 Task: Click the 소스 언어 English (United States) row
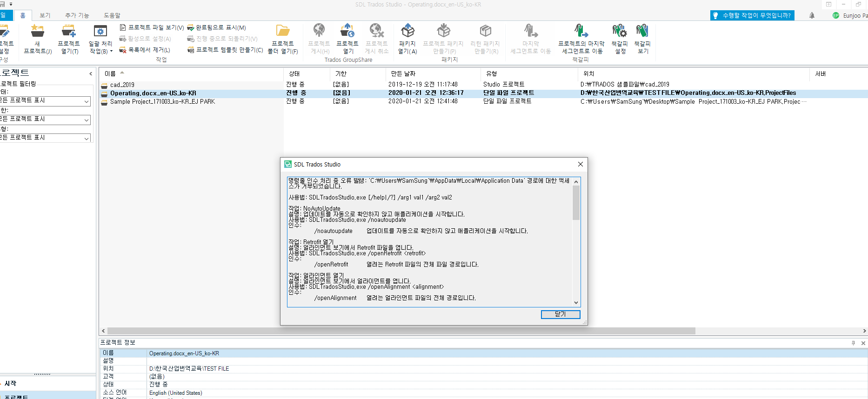[x=484, y=392]
